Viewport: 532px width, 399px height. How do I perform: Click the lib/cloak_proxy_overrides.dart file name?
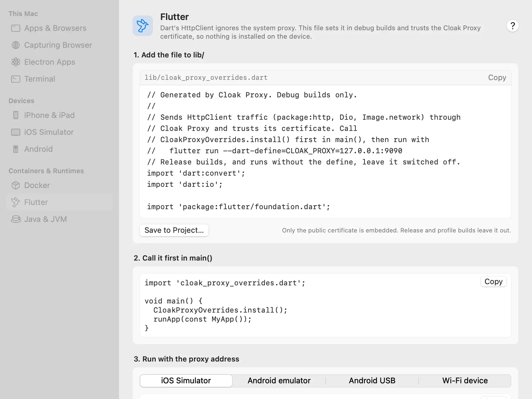pos(206,78)
